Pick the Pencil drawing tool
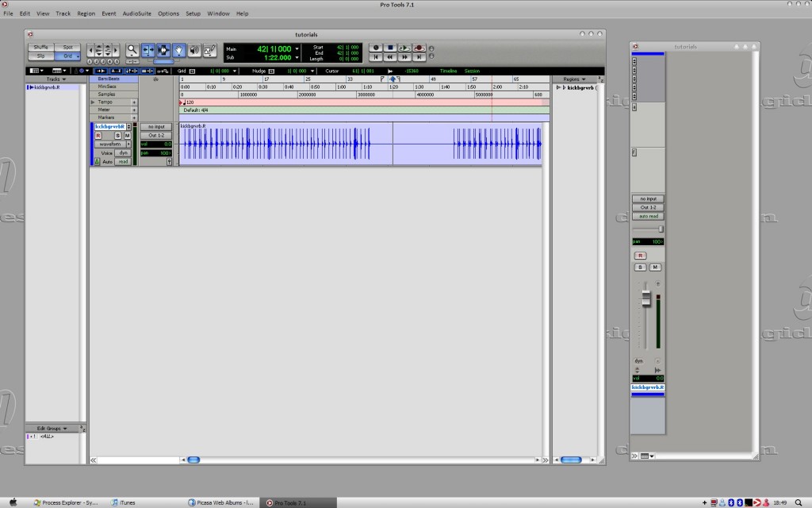The height and width of the screenshot is (508, 812). tap(210, 50)
